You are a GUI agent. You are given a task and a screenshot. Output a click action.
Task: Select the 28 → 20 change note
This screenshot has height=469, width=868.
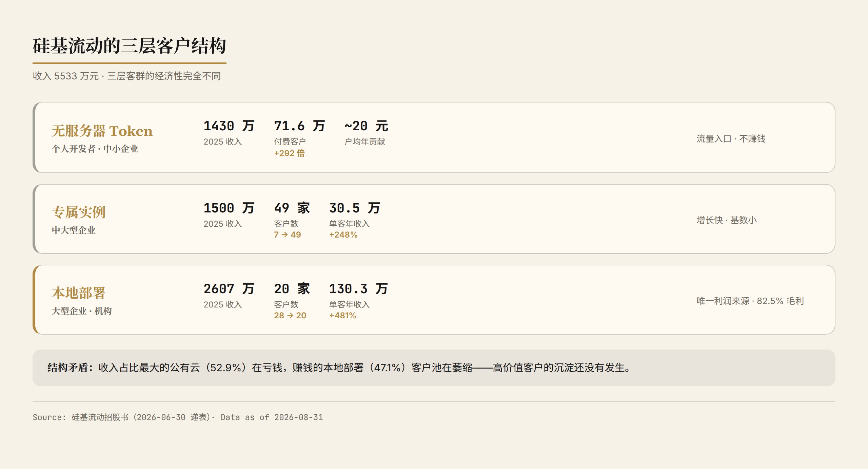point(290,315)
